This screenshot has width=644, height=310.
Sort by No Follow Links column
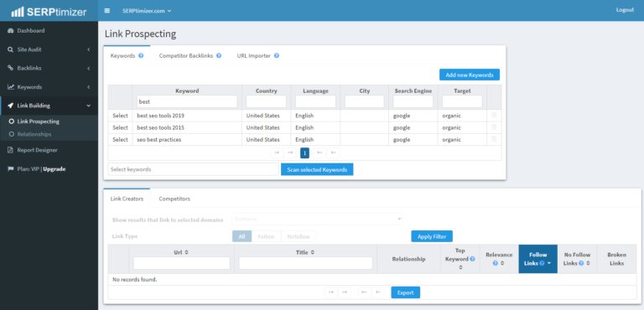[588, 264]
